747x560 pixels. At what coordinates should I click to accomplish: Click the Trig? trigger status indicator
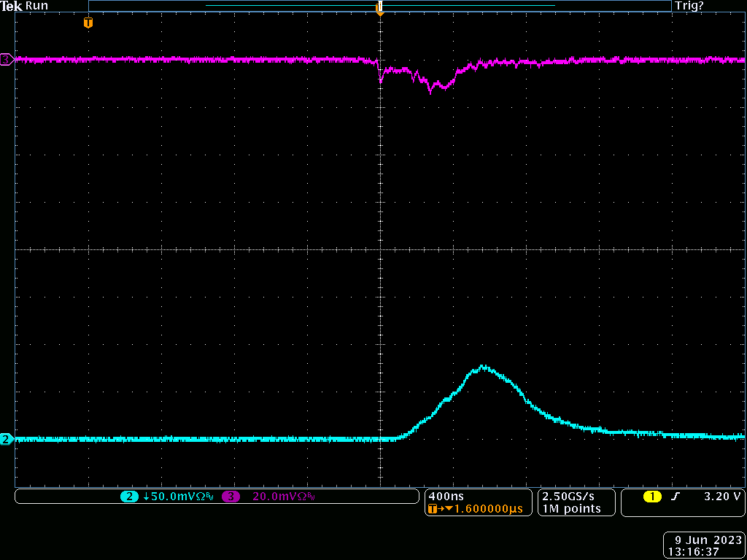coord(689,6)
